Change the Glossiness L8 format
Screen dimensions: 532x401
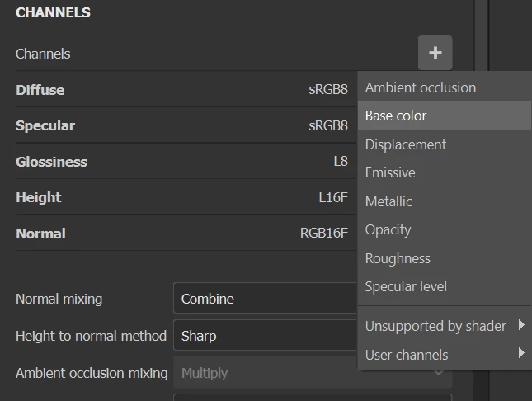tap(341, 162)
